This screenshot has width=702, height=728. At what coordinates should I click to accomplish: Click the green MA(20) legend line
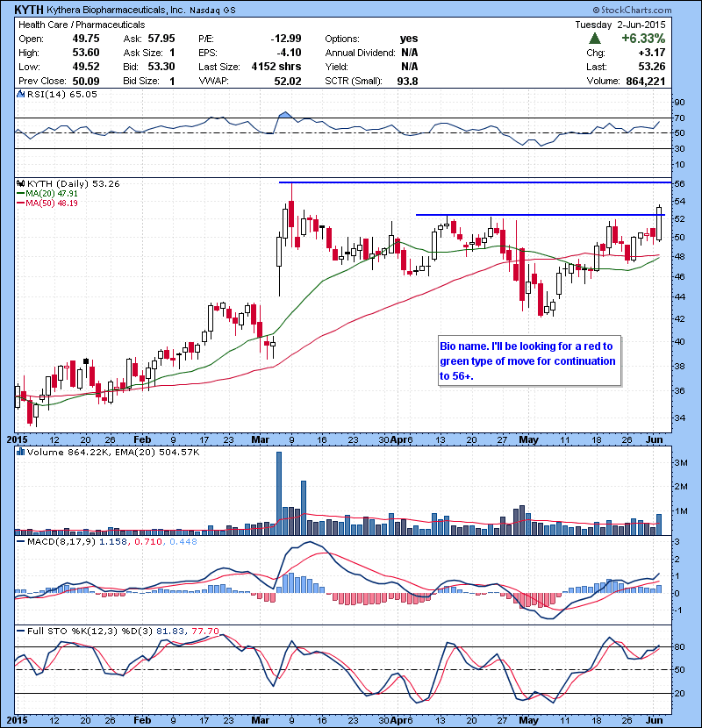[x=20, y=194]
